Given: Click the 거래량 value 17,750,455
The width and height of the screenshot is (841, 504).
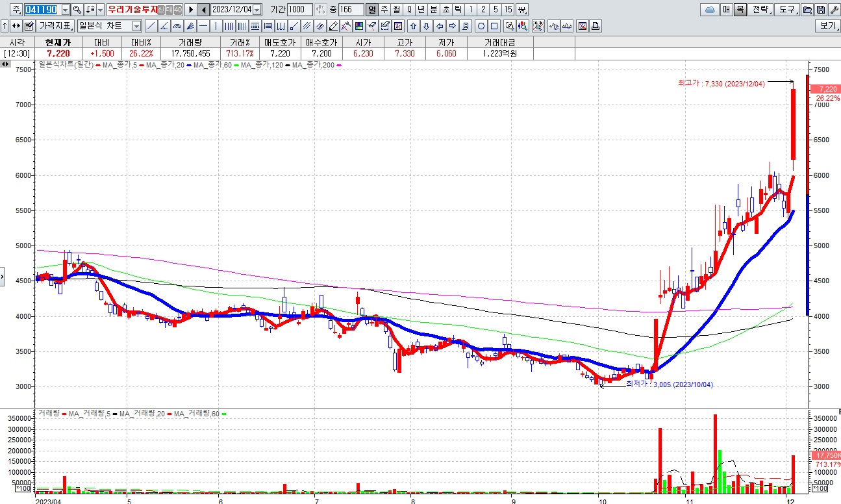Looking at the screenshot, I should tap(191, 53).
